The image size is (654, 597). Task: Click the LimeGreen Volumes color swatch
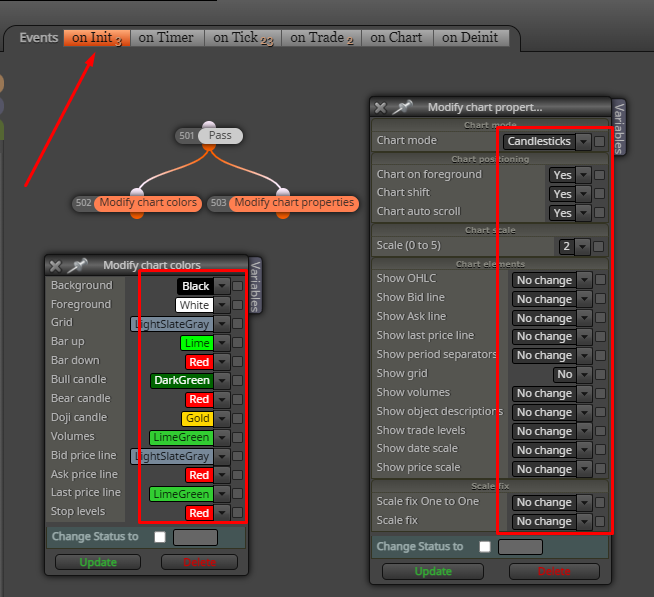pos(181,438)
